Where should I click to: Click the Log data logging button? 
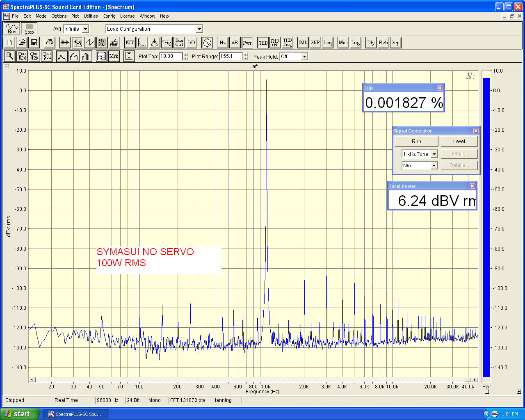click(x=355, y=42)
